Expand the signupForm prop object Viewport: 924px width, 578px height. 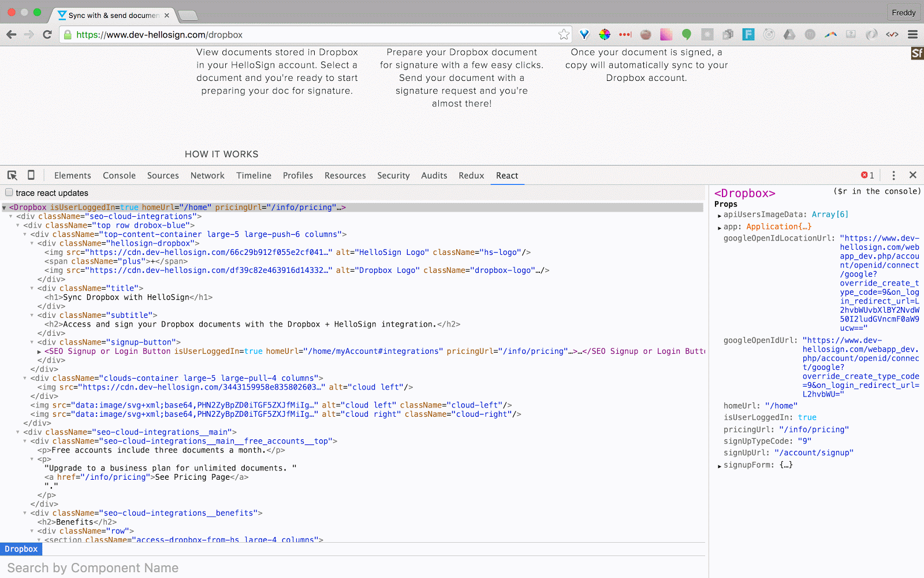tap(720, 466)
